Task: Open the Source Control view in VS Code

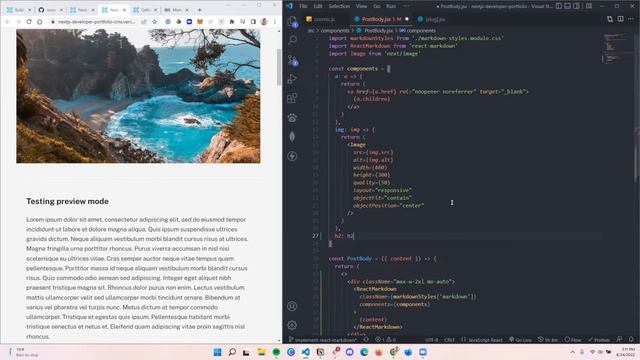Action: click(292, 60)
